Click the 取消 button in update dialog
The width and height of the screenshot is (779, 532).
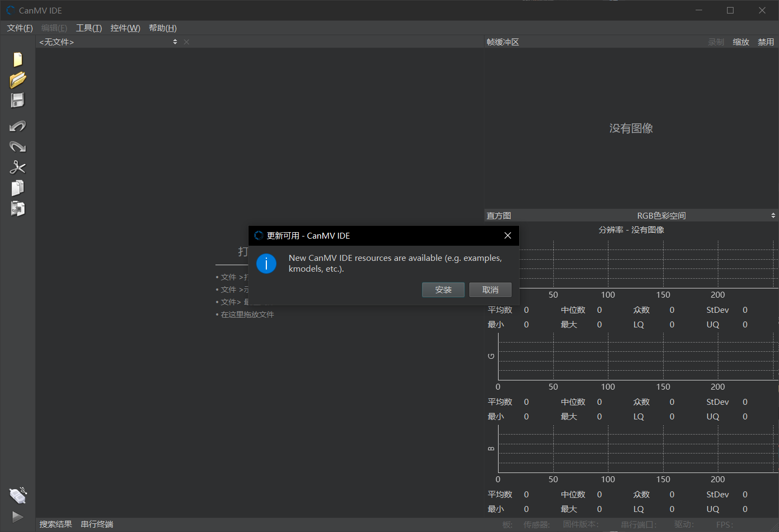pos(490,290)
